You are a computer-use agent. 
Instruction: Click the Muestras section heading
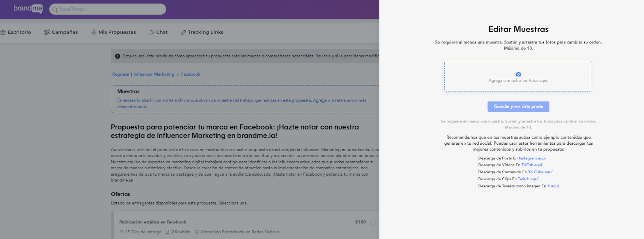128,91
